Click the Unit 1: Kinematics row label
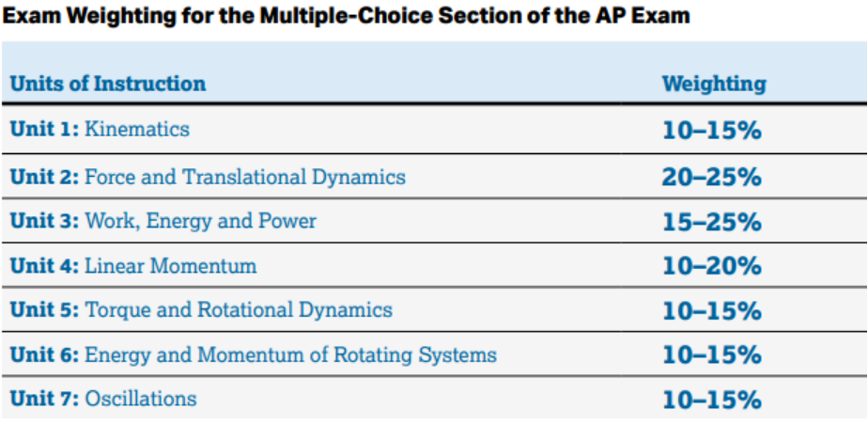The height and width of the screenshot is (424, 868). coord(100,129)
